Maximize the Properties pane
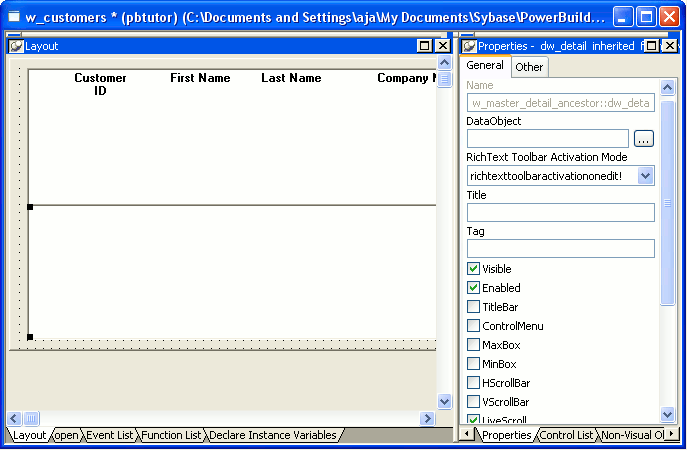 652,46
